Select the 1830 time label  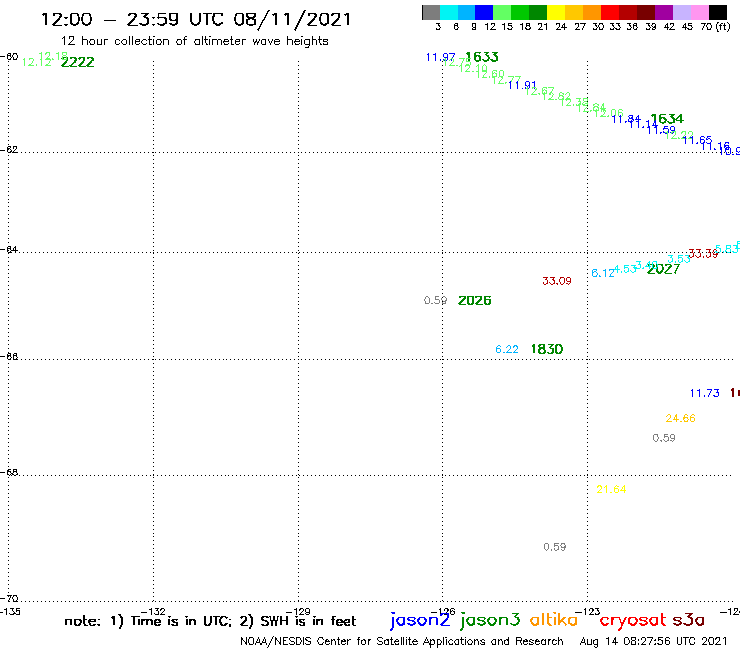coord(547,349)
